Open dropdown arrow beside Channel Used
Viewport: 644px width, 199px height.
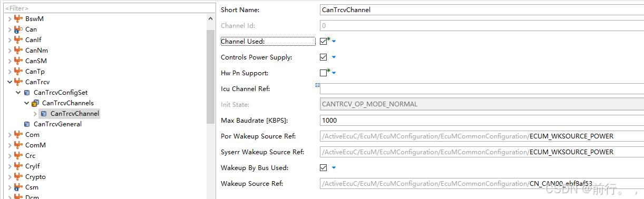click(x=334, y=42)
